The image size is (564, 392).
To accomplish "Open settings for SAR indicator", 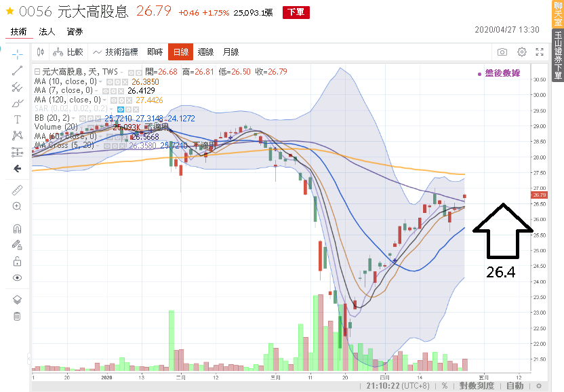I will (x=128, y=109).
